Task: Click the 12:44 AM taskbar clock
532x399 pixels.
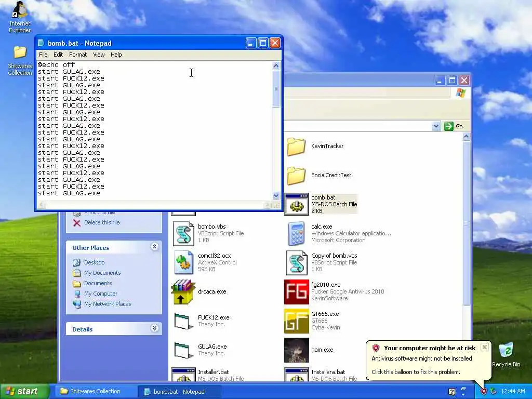Action: 513,392
